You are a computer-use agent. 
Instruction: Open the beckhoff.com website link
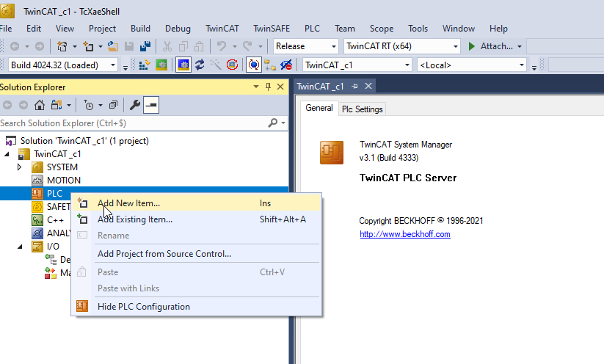[404, 234]
